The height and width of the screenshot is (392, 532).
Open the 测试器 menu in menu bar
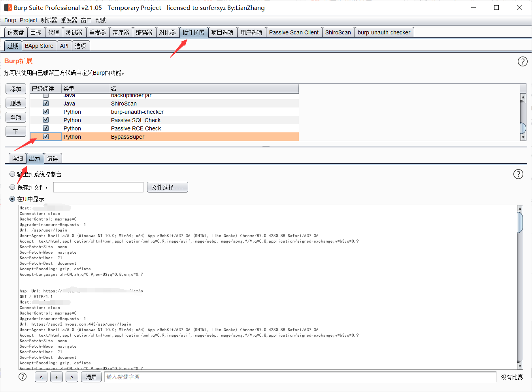49,20
